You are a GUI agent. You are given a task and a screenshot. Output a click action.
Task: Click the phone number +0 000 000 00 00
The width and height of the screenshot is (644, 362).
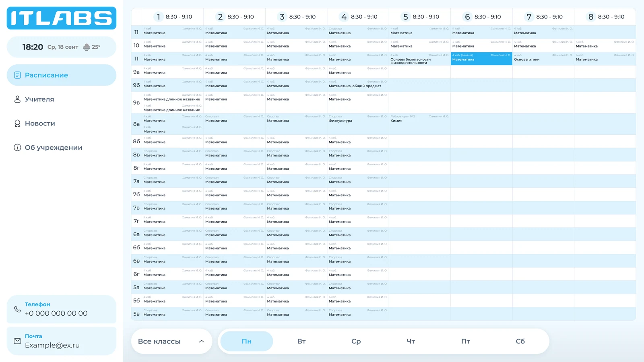pyautogui.click(x=56, y=313)
